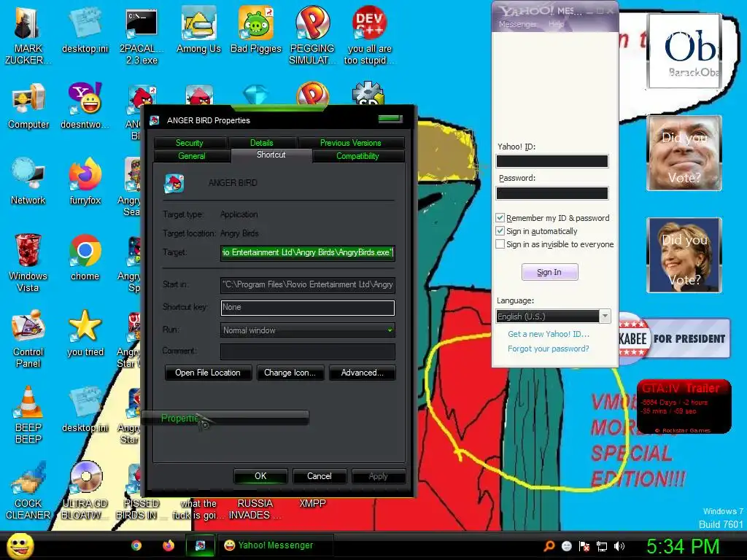The height and width of the screenshot is (560, 747).
Task: Open the MARK ZUCKER desktop icon
Action: coord(28,35)
